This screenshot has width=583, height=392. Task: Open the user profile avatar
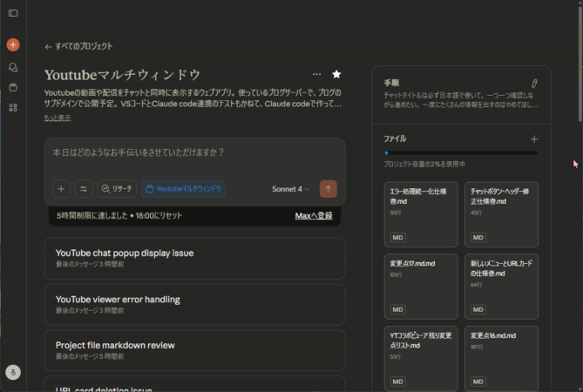[x=13, y=372]
